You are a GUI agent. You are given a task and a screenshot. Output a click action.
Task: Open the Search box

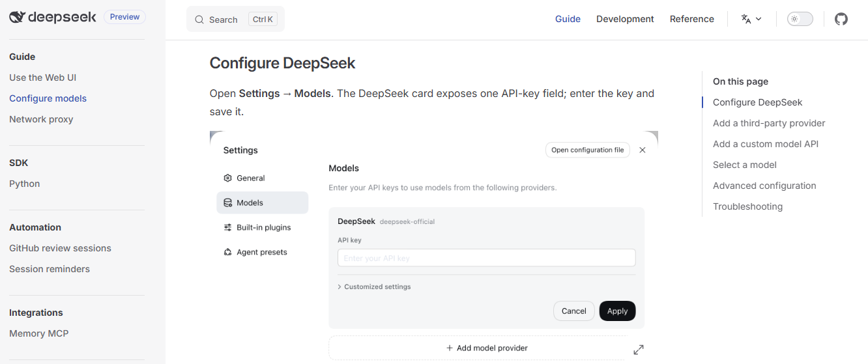[x=235, y=20]
